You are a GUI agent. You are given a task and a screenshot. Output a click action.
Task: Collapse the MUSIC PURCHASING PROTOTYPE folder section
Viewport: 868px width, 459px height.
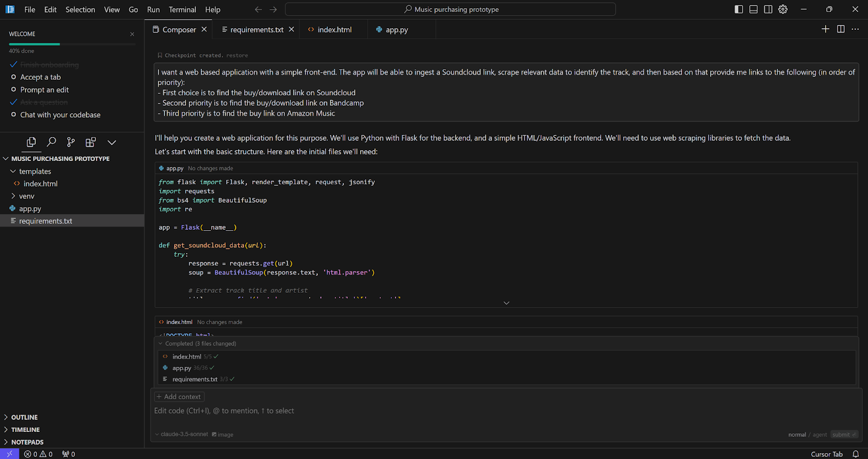pos(72,159)
